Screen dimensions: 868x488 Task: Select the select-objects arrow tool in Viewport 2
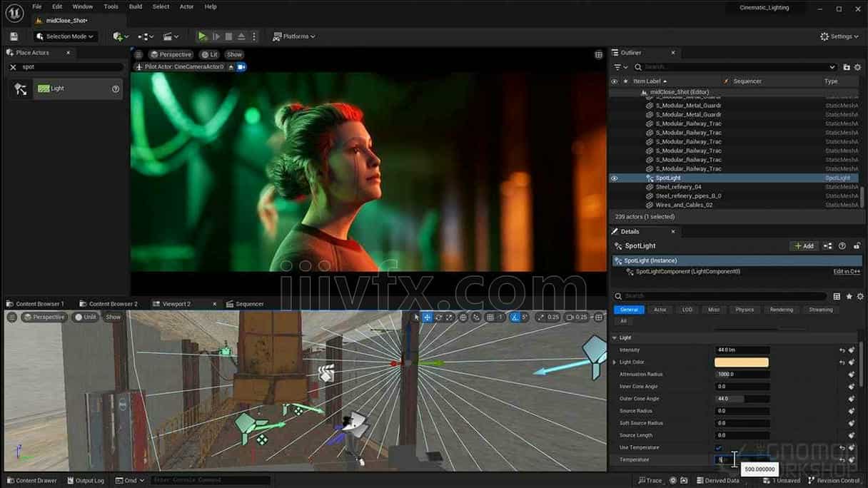pos(417,317)
